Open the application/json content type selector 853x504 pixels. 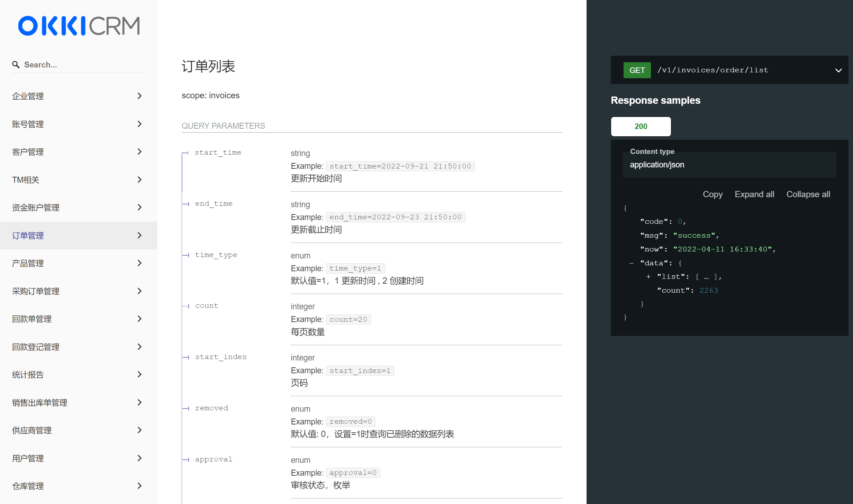tap(729, 165)
